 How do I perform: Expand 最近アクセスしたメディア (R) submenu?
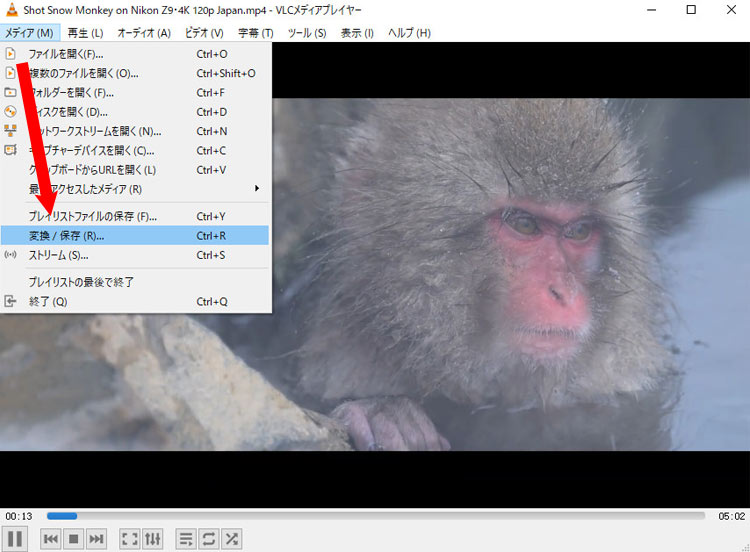pyautogui.click(x=135, y=189)
